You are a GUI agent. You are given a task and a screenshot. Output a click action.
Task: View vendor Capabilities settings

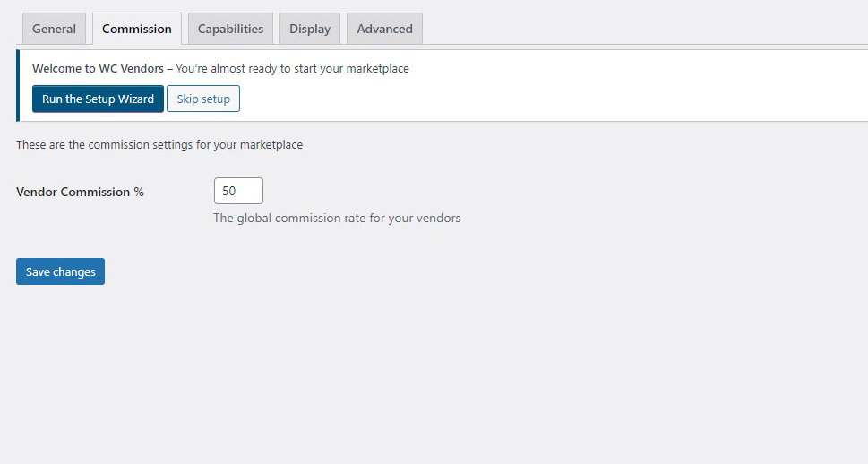(x=230, y=29)
